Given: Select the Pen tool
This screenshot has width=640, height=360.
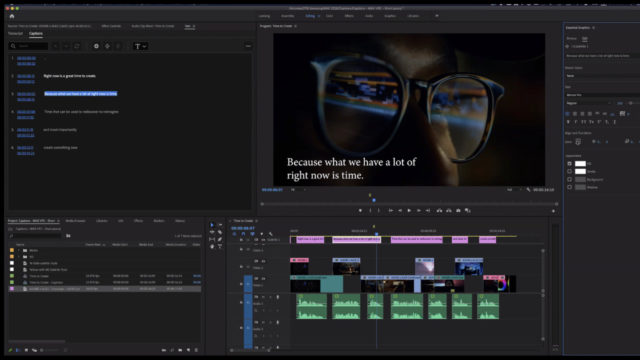Looking at the screenshot, I should tap(220, 239).
